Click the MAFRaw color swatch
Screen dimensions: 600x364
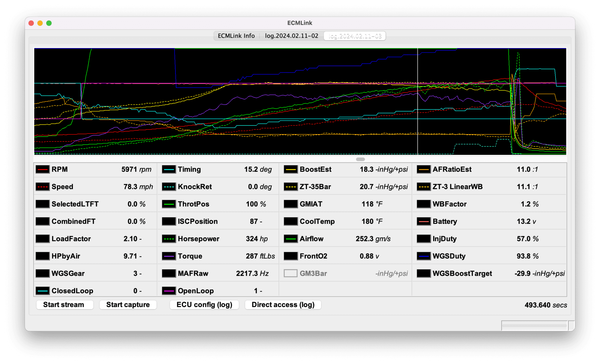pyautogui.click(x=169, y=273)
